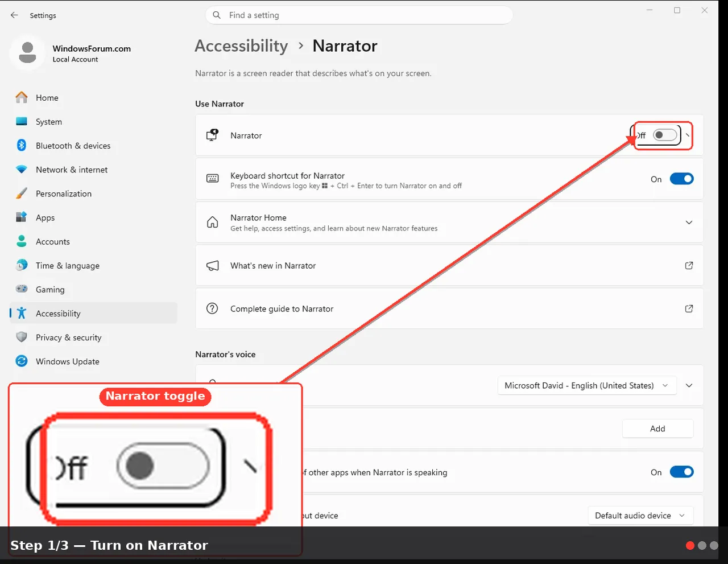Click the Find a setting search field

click(x=359, y=15)
